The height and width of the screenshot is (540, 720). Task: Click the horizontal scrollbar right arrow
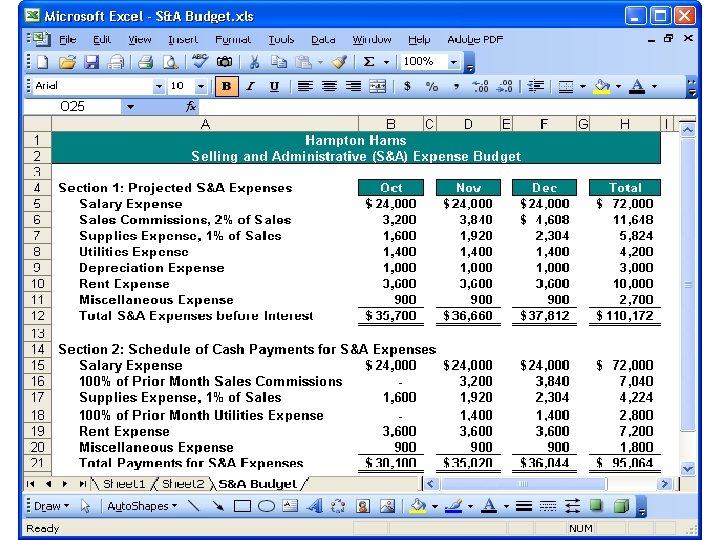664,484
